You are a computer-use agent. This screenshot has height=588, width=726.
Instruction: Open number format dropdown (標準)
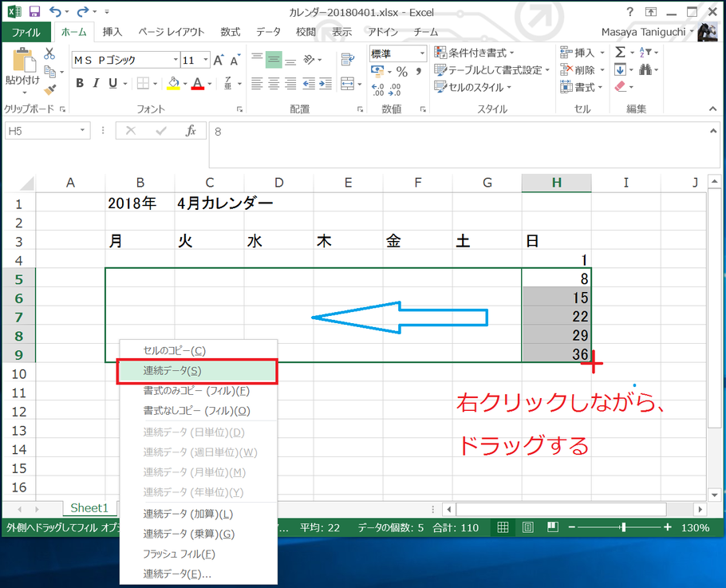point(422,53)
